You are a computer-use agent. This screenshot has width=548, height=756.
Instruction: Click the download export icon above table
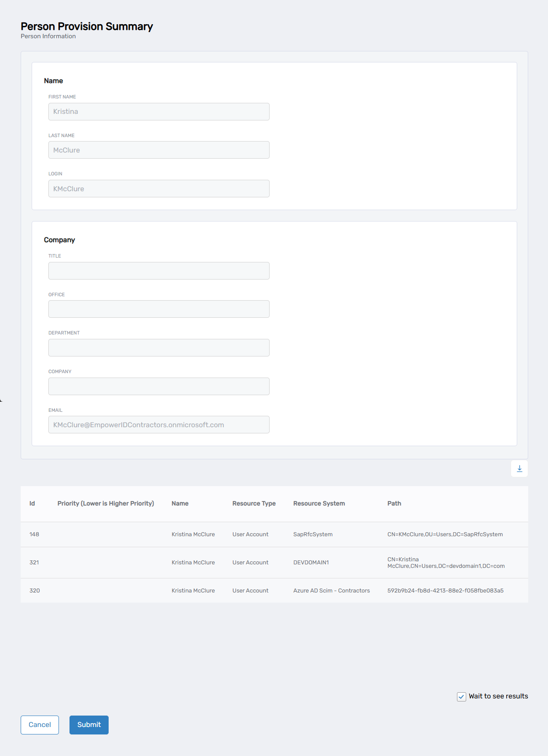[519, 469]
